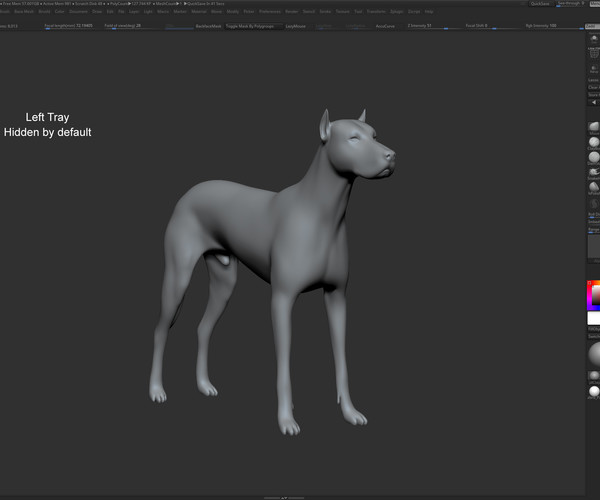Viewport: 600px width, 500px height.
Task: Click the left-pointing arrow in right tray
Action: 593,102
